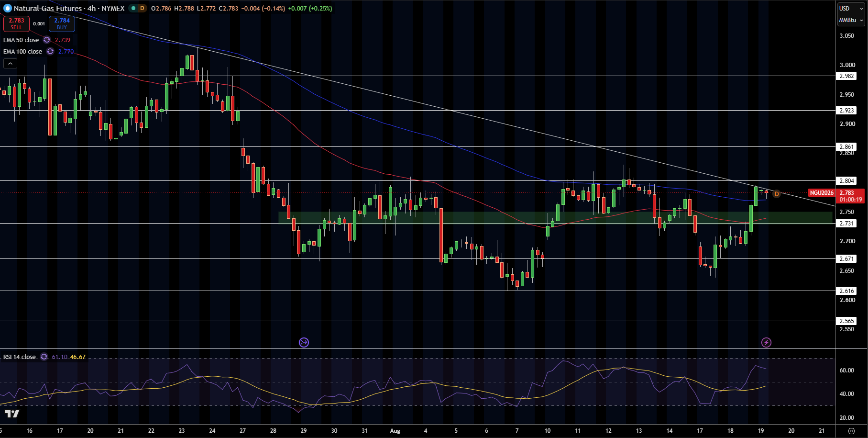Click the 0.001 spread value

39,23
